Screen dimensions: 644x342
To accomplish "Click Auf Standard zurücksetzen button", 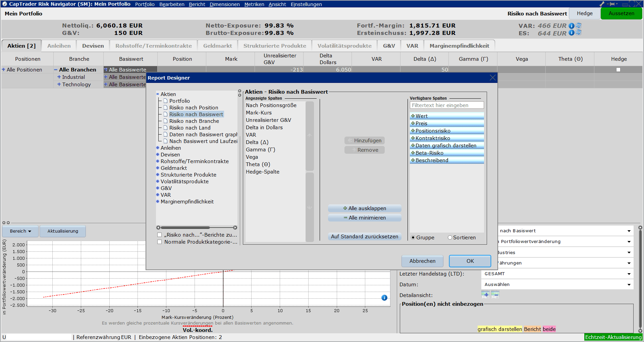I will (x=365, y=237).
